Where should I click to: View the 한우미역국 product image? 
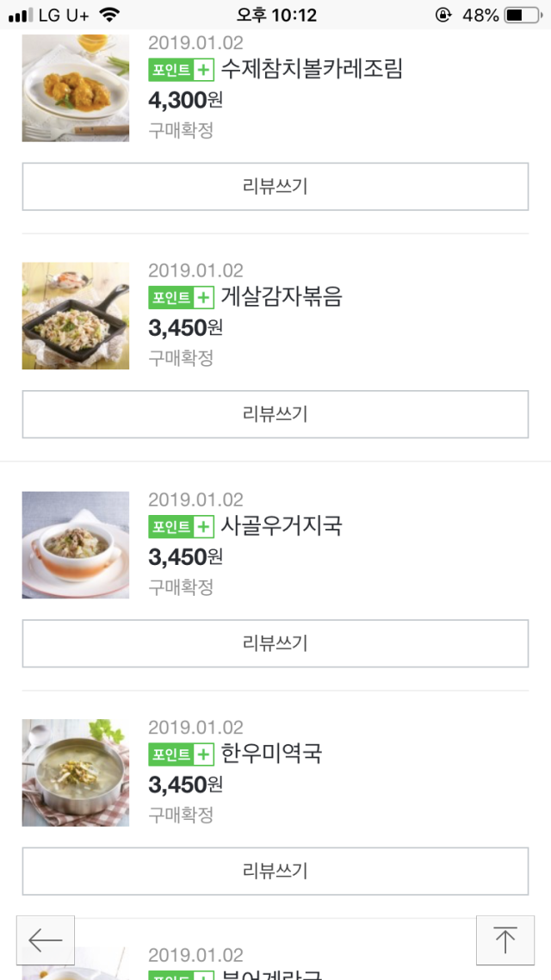point(76,772)
